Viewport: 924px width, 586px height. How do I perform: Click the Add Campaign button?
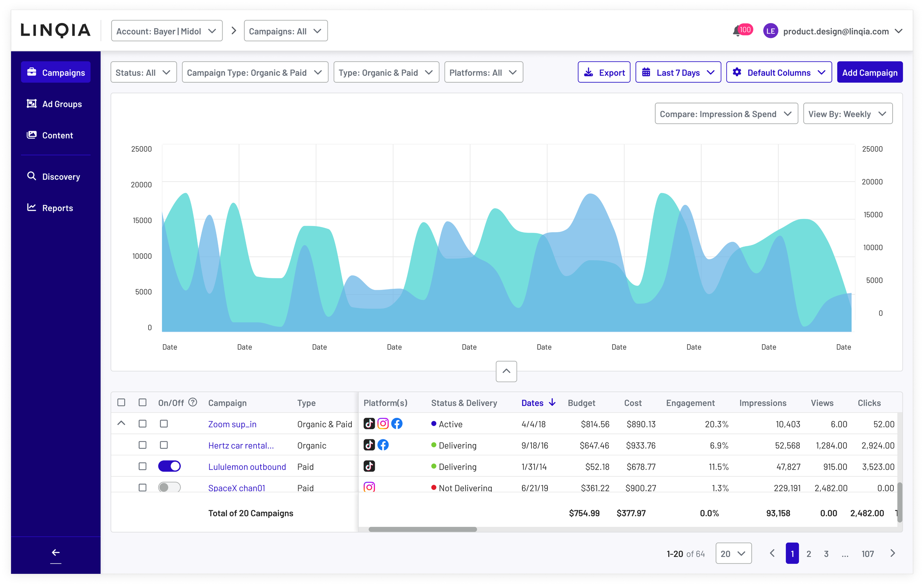point(870,72)
